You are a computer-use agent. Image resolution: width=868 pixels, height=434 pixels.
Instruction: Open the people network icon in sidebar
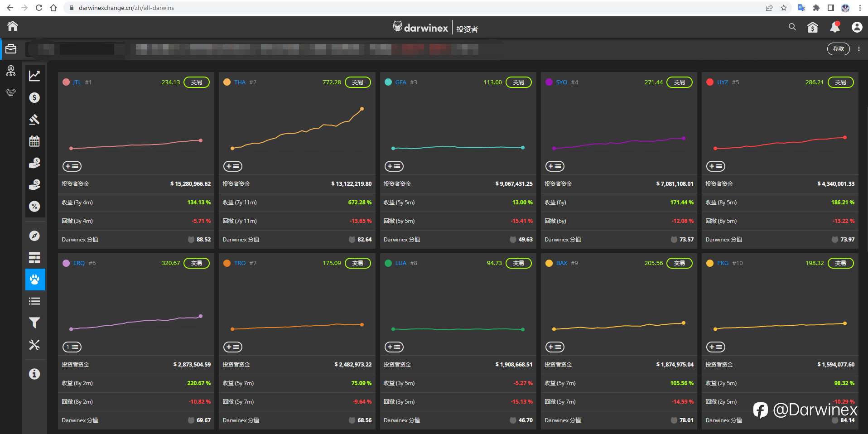(x=11, y=71)
